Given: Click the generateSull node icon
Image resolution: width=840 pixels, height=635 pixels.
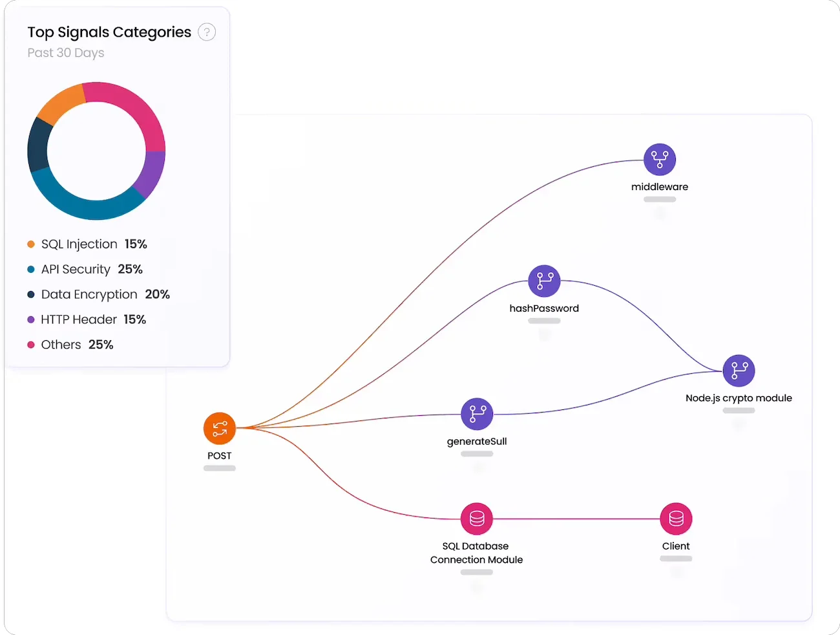Looking at the screenshot, I should (477, 414).
